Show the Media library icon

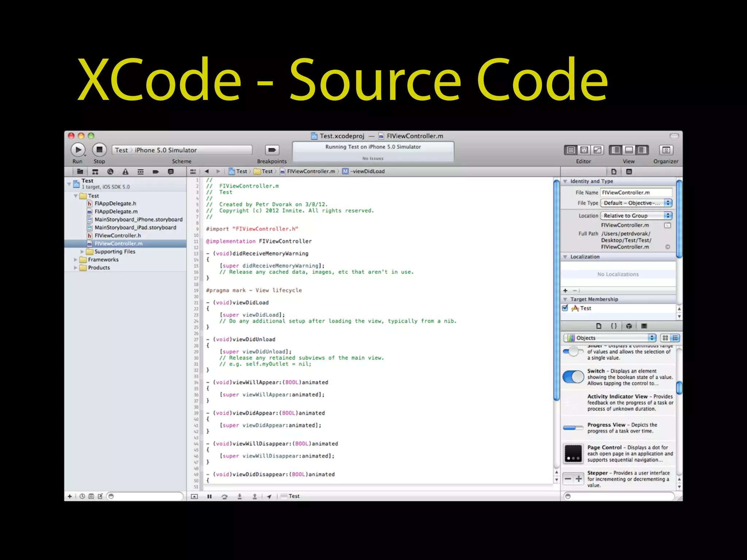click(x=644, y=326)
